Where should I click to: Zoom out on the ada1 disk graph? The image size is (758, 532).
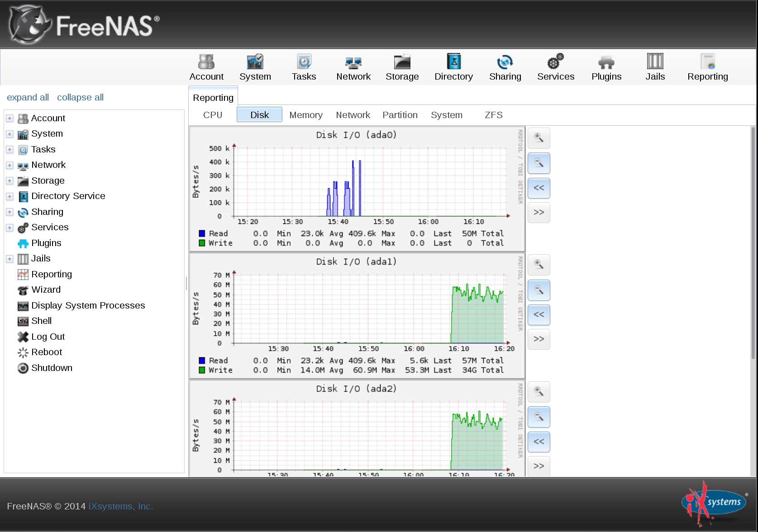coord(539,290)
